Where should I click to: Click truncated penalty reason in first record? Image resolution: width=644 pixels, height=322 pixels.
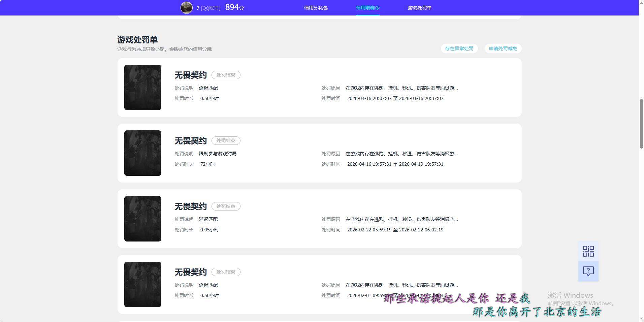pos(401,88)
